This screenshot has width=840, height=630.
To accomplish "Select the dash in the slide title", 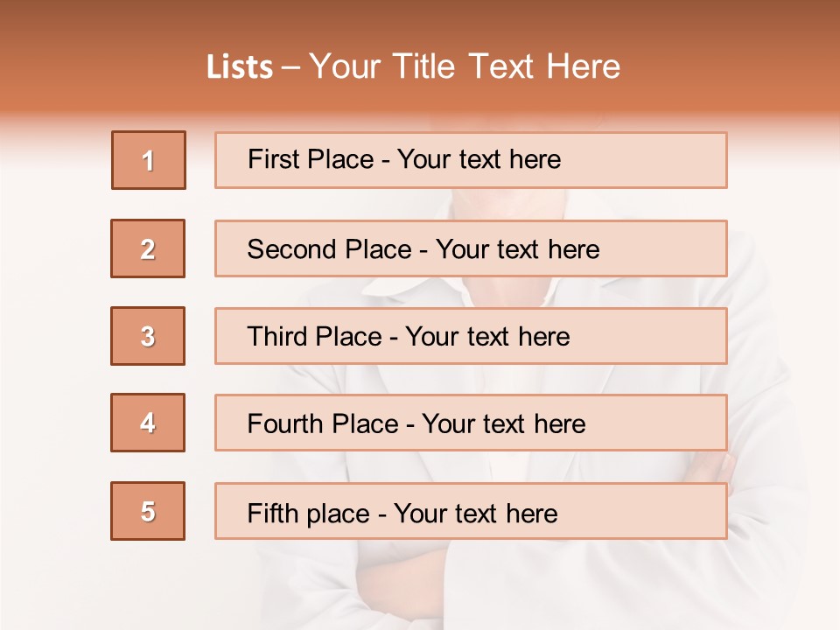I will click(x=291, y=67).
